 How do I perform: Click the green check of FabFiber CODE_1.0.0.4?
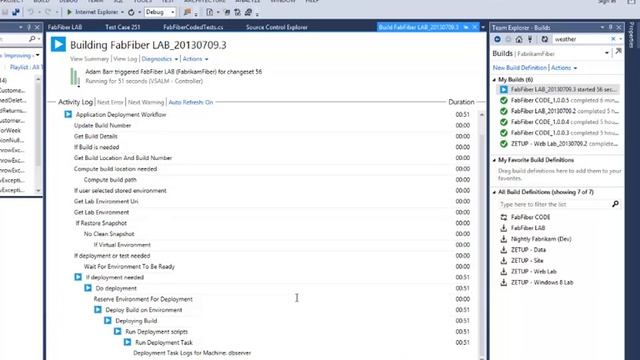pos(504,122)
